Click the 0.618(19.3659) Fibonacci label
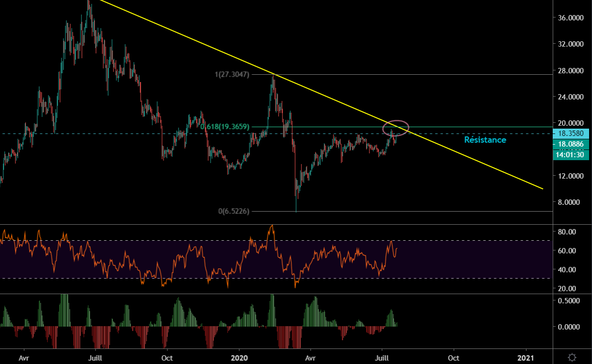 pos(225,127)
